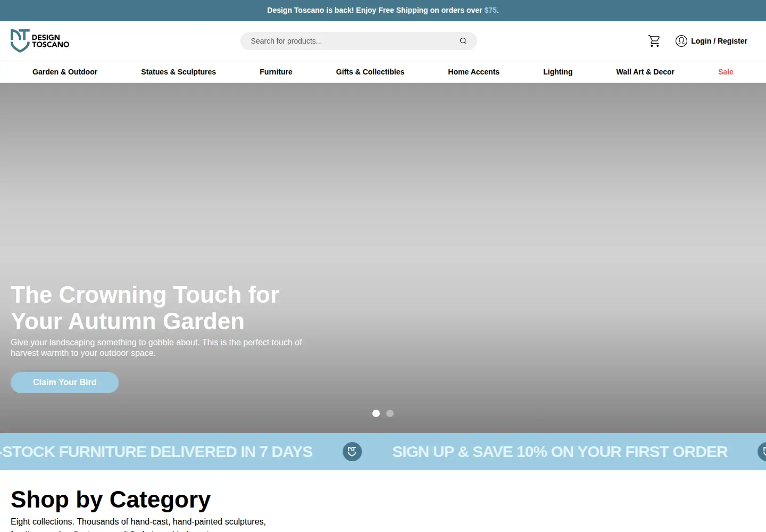Screen dimensions: 766x532
Task: Open the Garden & Outdoor menu
Action: pyautogui.click(x=65, y=72)
